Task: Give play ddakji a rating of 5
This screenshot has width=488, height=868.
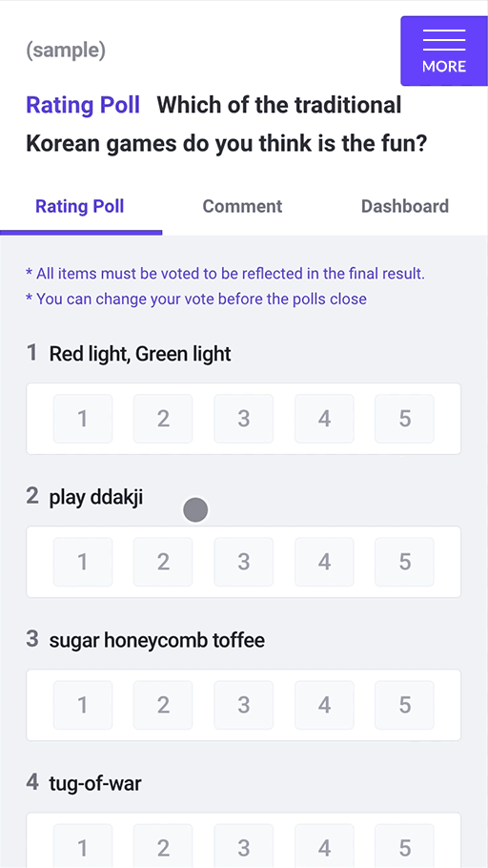Action: point(404,562)
